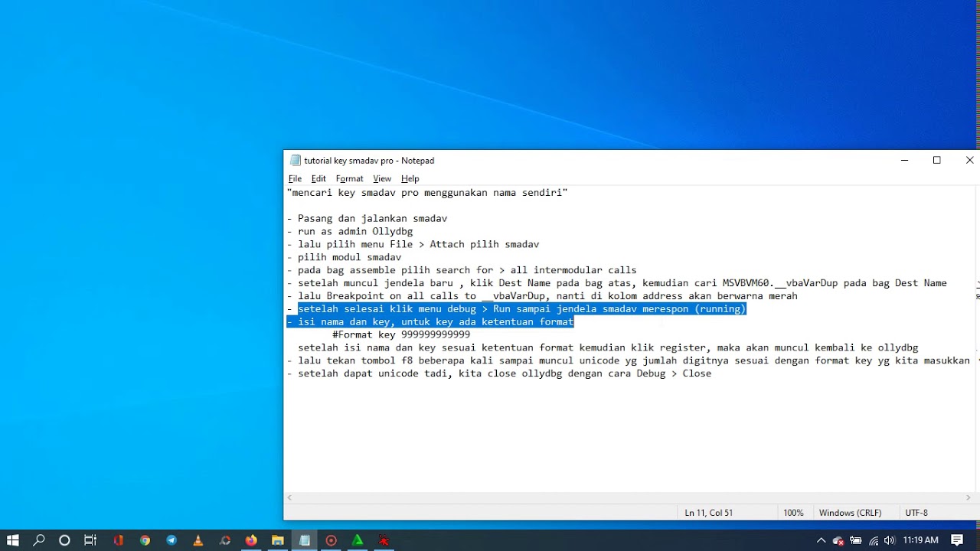Open Cortana circle on taskbar

[x=65, y=540]
